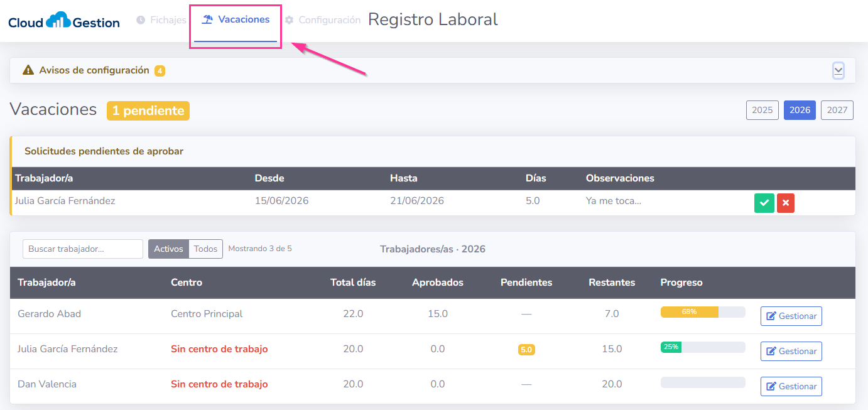
Task: Click the Desde date 15/06/2026
Action: coord(281,201)
